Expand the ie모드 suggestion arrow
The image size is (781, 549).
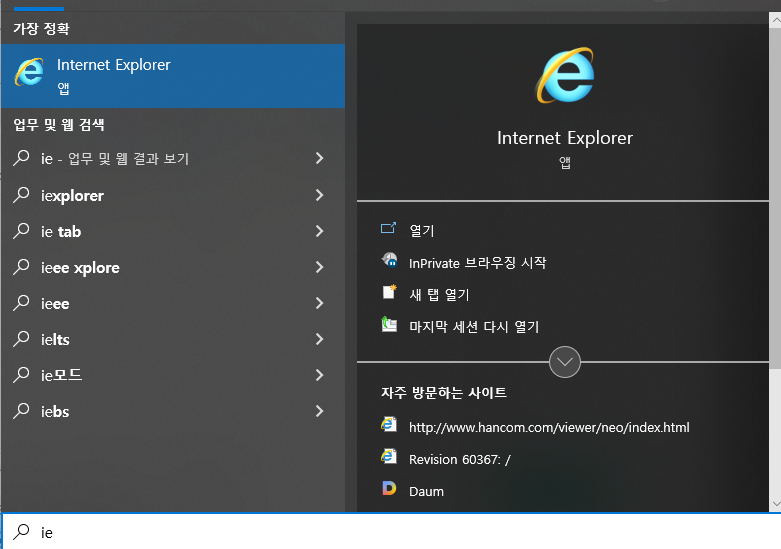(x=320, y=375)
